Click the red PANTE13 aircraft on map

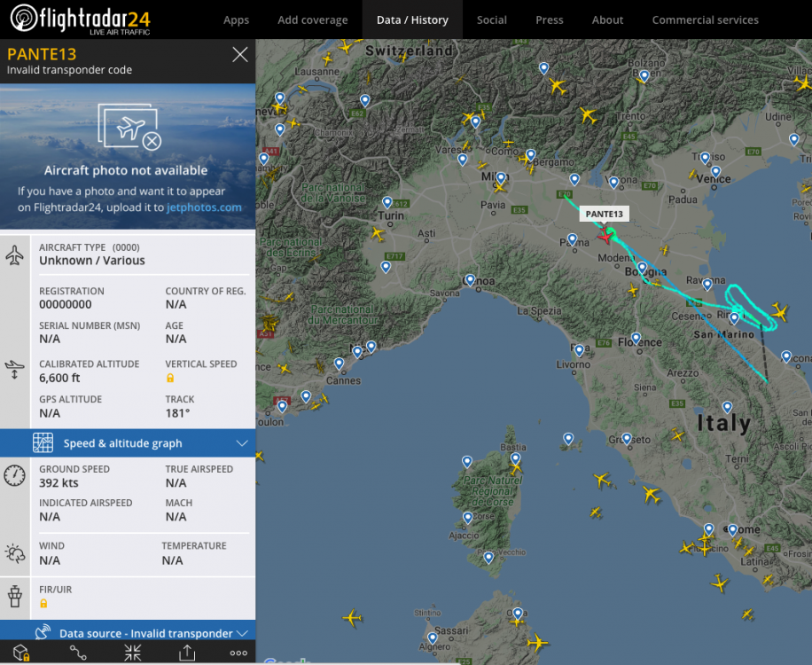(x=605, y=235)
